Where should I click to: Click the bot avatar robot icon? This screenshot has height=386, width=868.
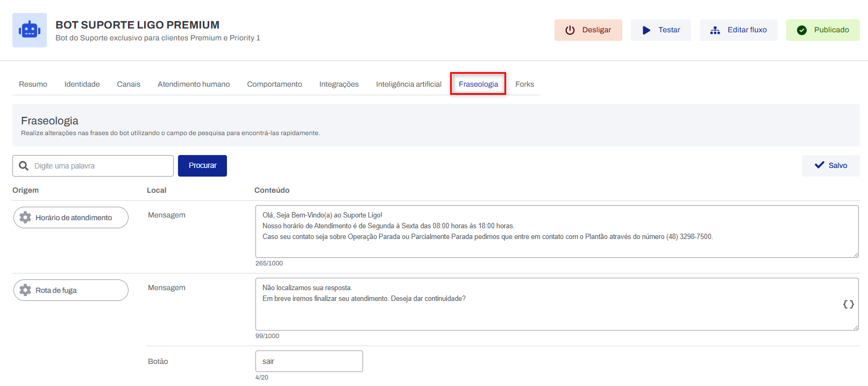[30, 30]
